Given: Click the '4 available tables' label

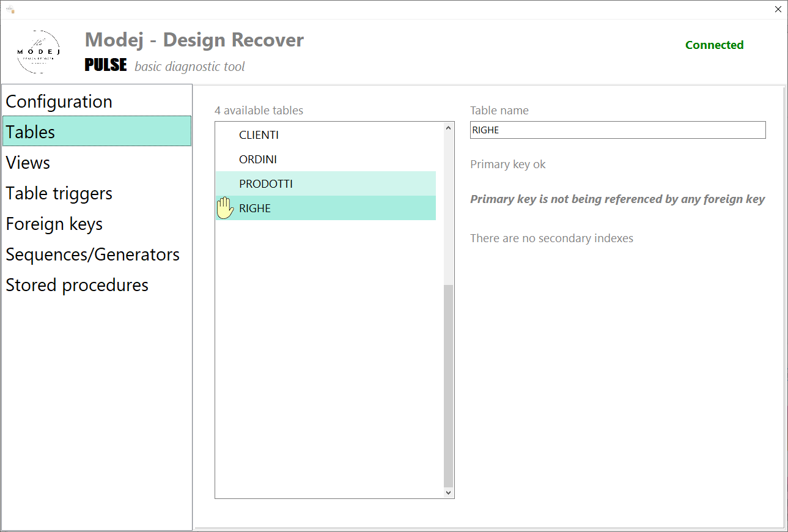Looking at the screenshot, I should (259, 111).
